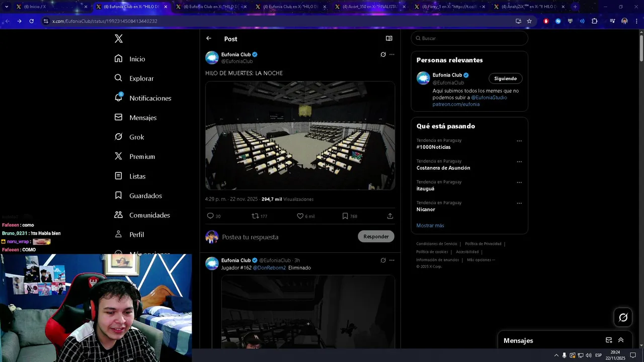Expand Más opciones in footer
The height and width of the screenshot is (362, 644).
(x=481, y=260)
